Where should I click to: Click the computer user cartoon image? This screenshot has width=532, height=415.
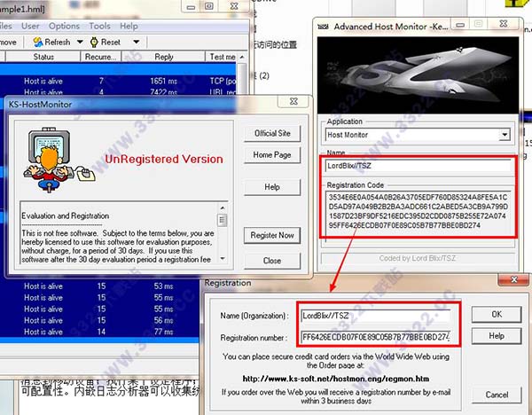(x=59, y=161)
